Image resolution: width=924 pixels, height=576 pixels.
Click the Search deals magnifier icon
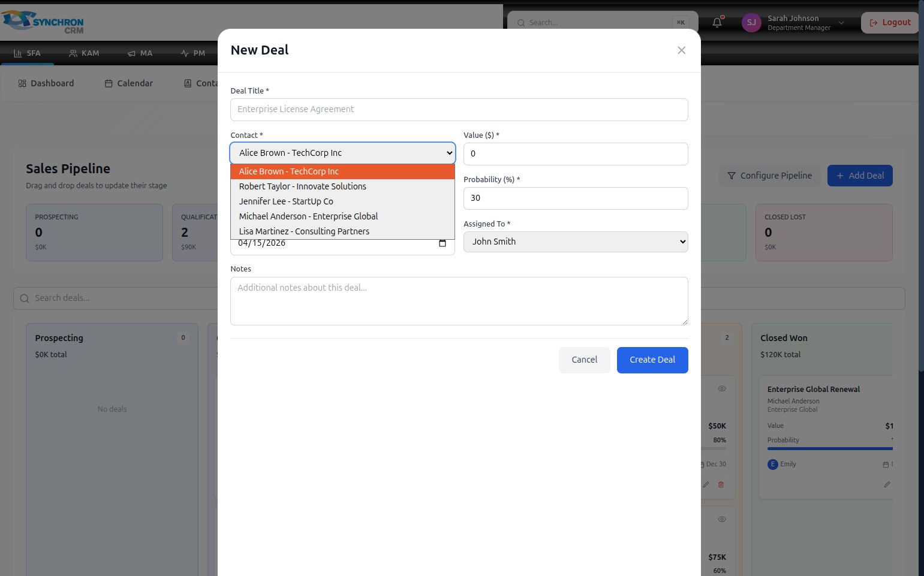[25, 298]
